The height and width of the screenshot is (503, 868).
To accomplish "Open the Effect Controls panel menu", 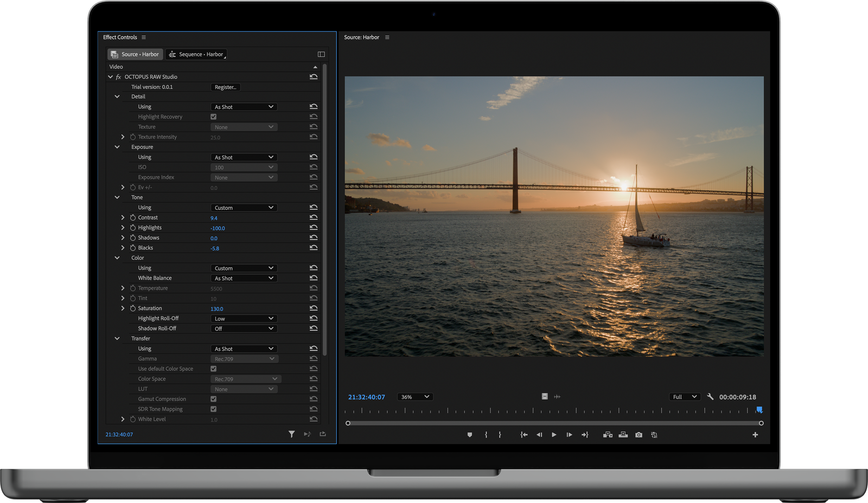I will point(144,37).
